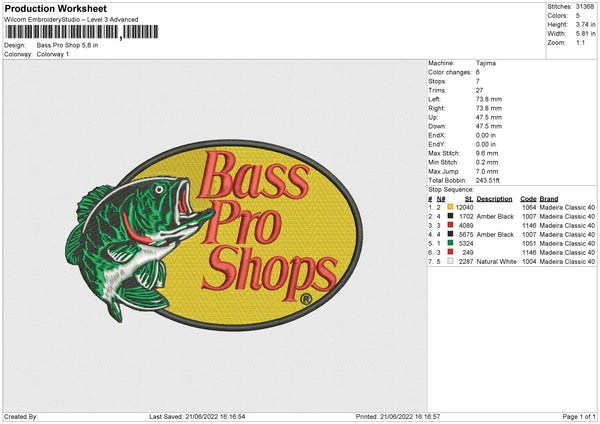Screen dimensions: 600x424
Task: Click stitch count '4089' in row 3
Action: pyautogui.click(x=466, y=225)
